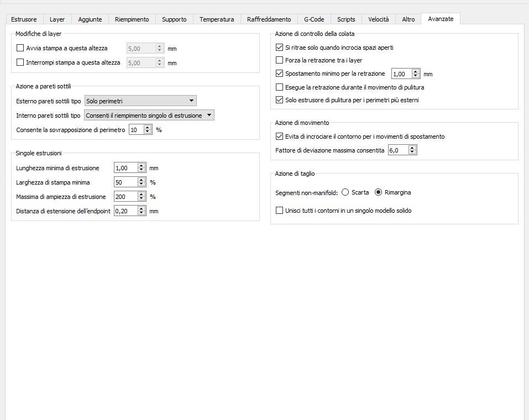Enable Avvia stampa a questa altezza checkbox
529x420 pixels.
coord(20,48)
